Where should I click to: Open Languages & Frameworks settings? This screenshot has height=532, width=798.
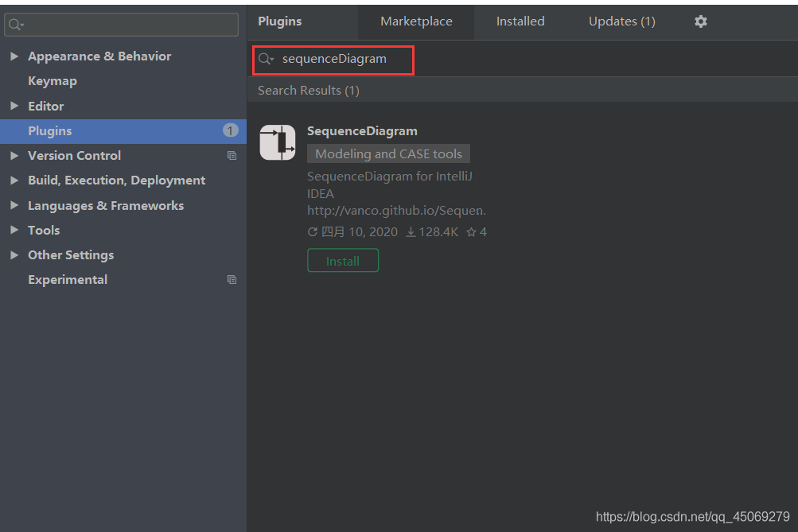click(x=106, y=205)
